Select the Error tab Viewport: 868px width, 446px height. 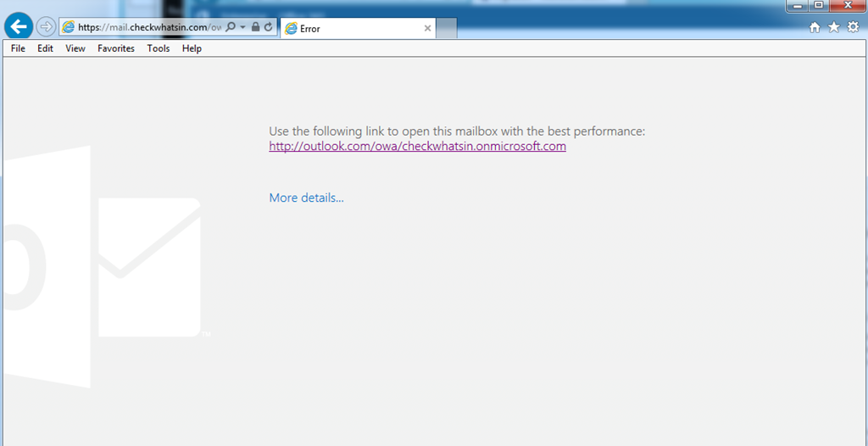pyautogui.click(x=359, y=29)
